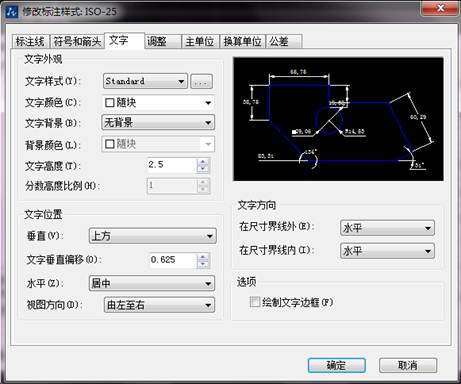Switch to the 标注线 tab
Screen dimensions: 461x384
pos(30,42)
